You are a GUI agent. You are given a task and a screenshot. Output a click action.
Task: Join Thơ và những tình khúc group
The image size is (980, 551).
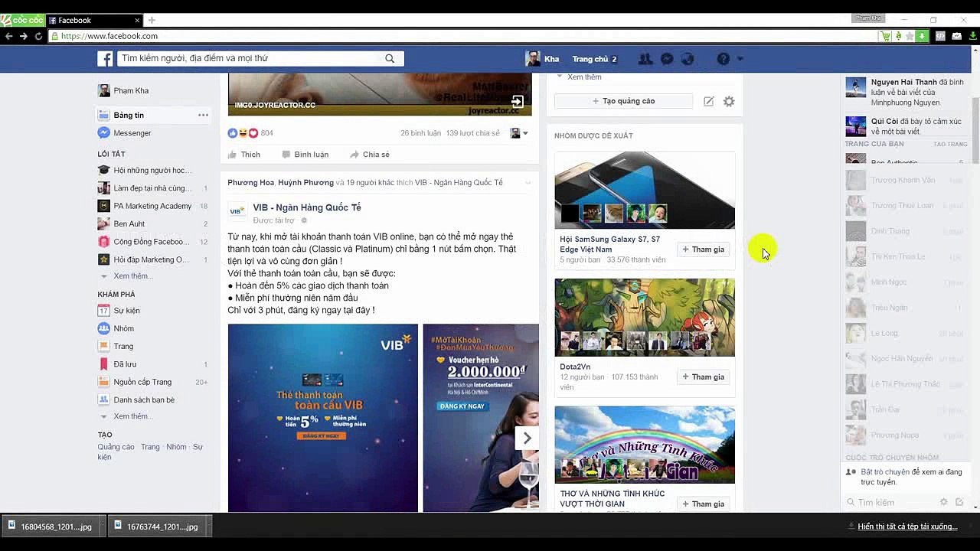(x=704, y=504)
